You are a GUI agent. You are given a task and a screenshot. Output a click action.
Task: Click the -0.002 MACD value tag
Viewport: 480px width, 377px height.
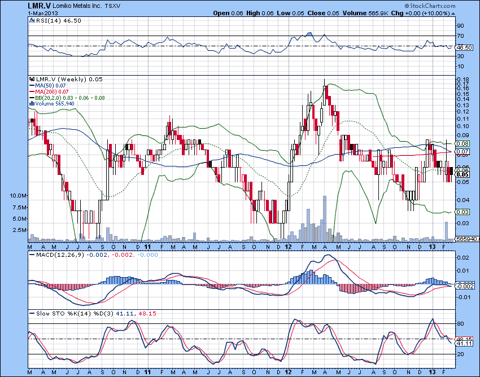(465, 286)
